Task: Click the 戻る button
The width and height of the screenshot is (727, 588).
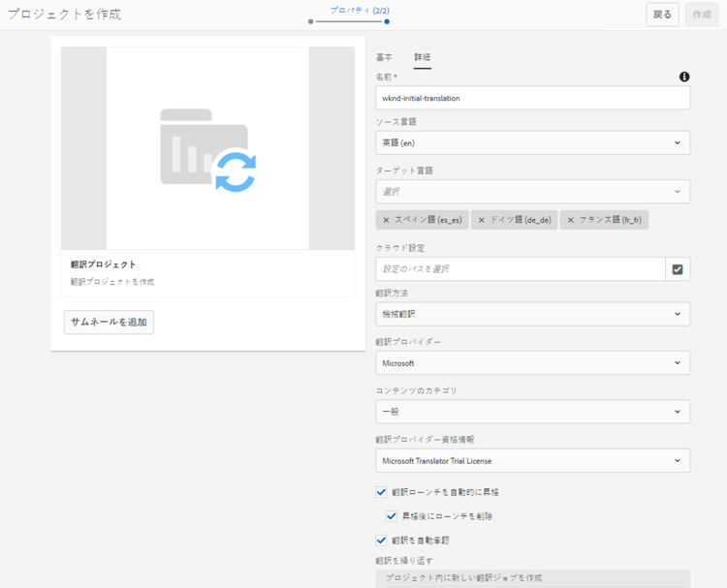Action: pos(663,15)
